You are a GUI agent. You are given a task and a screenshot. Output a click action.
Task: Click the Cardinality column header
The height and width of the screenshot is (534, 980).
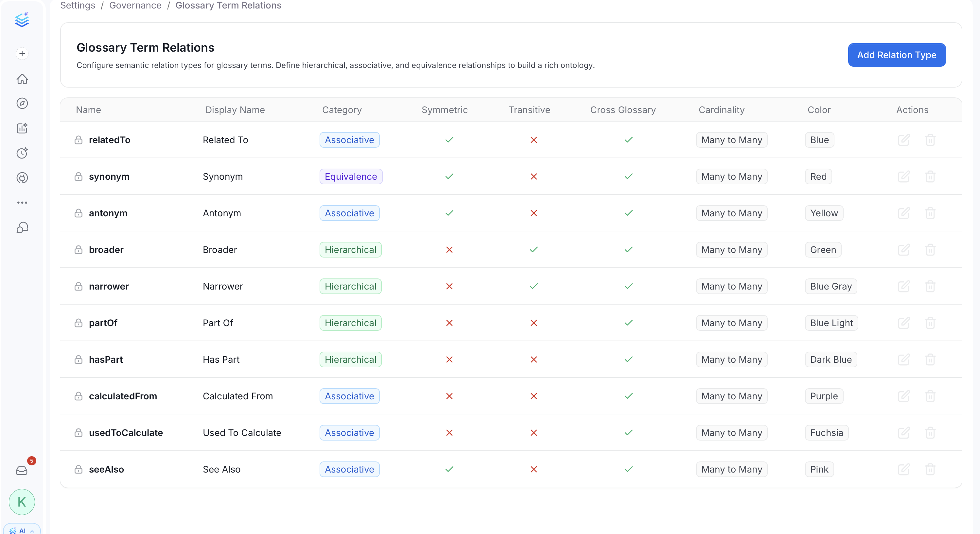tap(721, 110)
